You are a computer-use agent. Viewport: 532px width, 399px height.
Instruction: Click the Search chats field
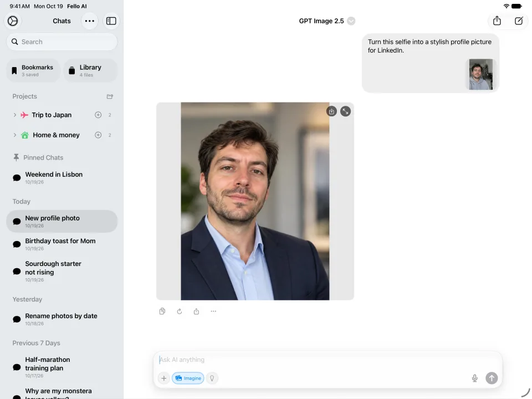(62, 42)
